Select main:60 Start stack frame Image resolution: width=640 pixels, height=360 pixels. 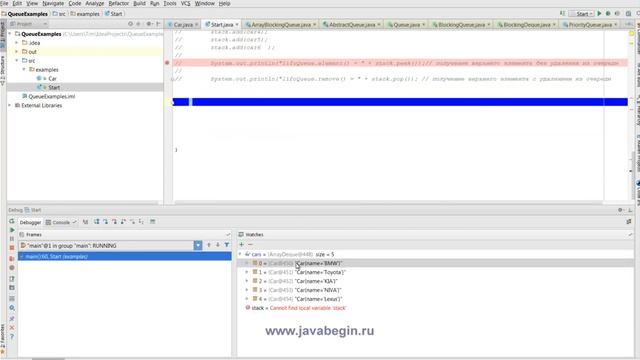(x=124, y=256)
